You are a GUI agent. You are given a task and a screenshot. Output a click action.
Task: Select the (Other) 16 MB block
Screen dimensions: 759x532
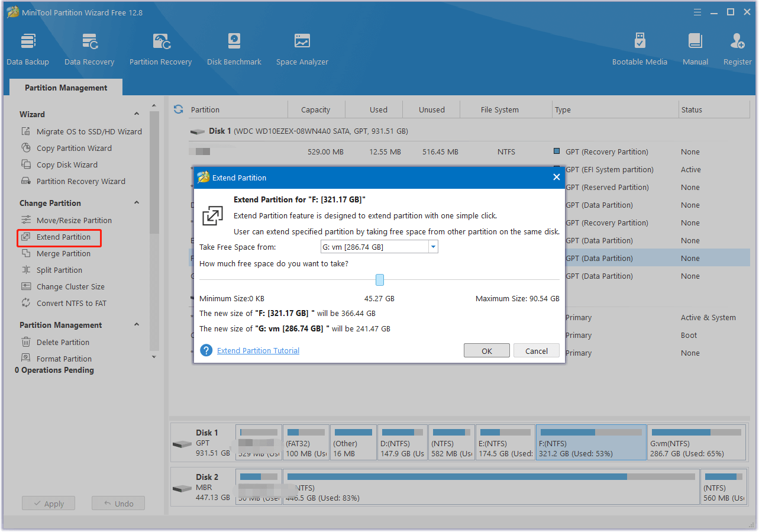pyautogui.click(x=353, y=443)
